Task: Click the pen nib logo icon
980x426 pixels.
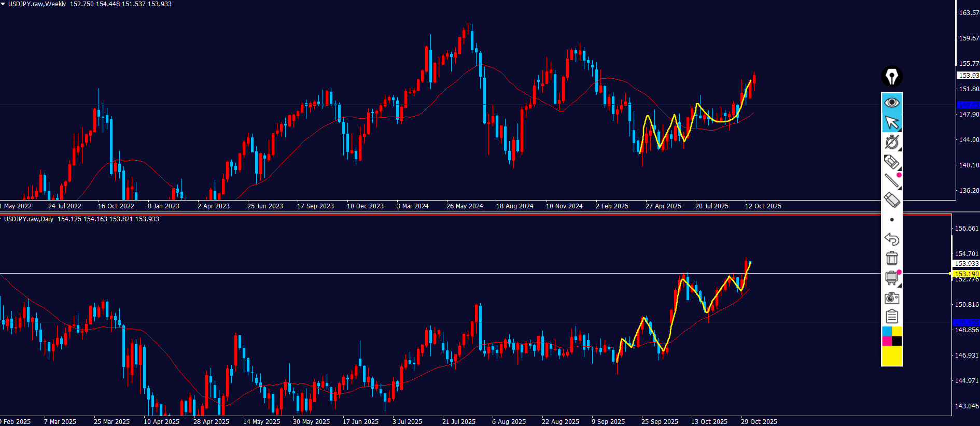Action: click(x=891, y=77)
